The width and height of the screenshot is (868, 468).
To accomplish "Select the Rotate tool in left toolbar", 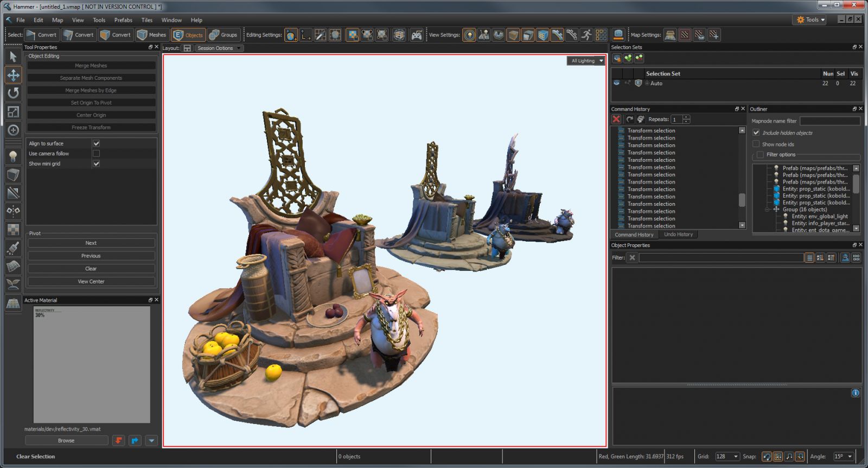I will 13,93.
